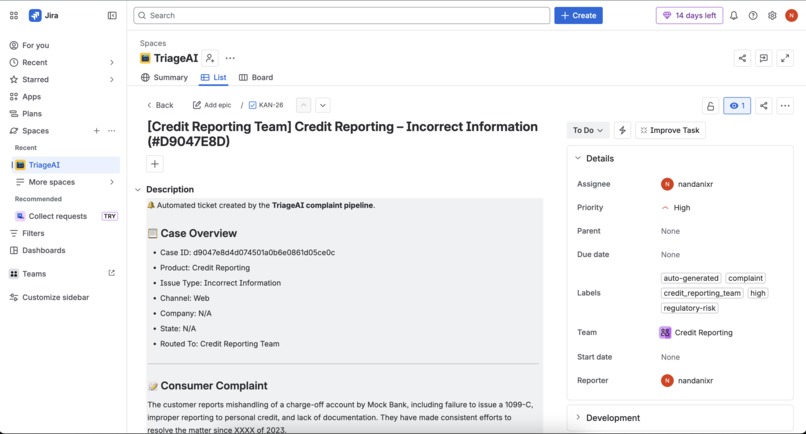
Task: Add a new space using plus icon
Action: [x=96, y=131]
